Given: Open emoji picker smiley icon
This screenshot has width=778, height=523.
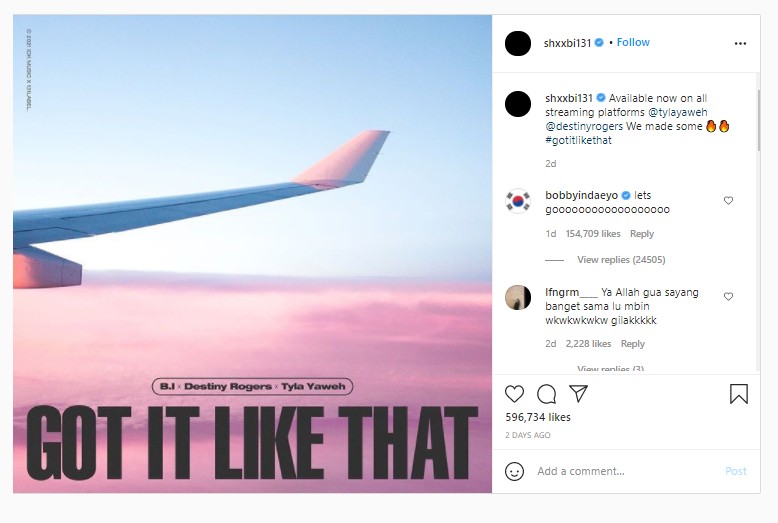Looking at the screenshot, I should pyautogui.click(x=515, y=471).
